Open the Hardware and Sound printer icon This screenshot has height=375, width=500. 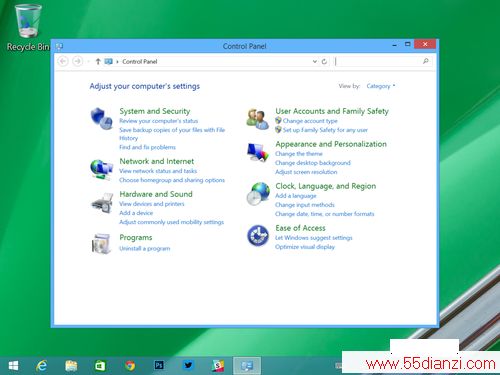[102, 203]
